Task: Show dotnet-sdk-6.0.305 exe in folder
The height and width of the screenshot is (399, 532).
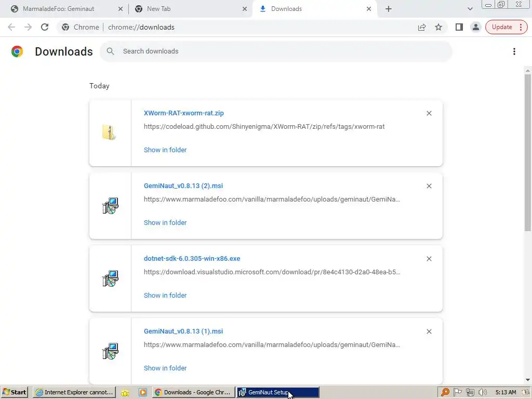Action: (165, 296)
